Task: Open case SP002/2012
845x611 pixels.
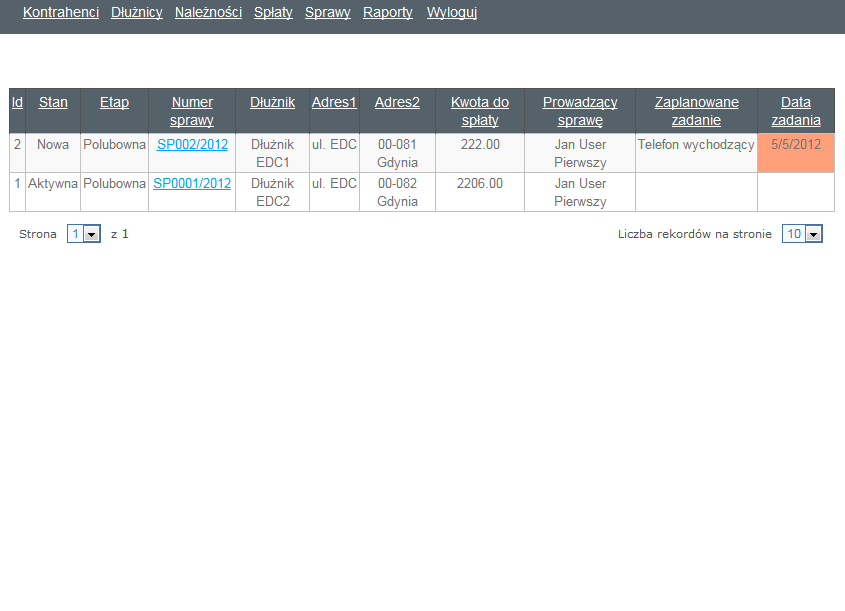Action: [x=192, y=144]
